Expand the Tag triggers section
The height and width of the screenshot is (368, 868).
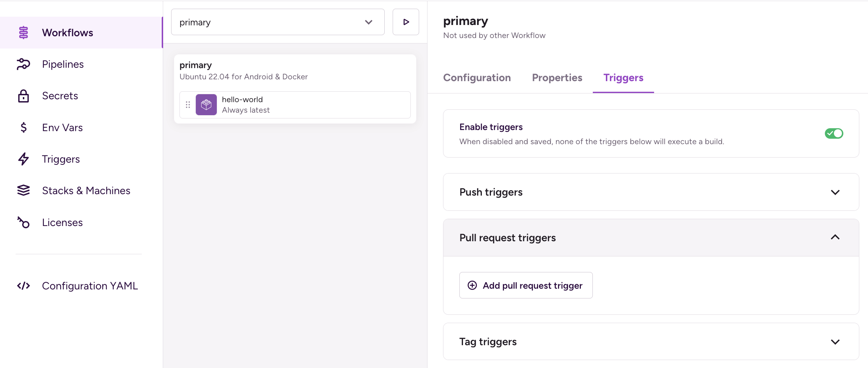(651, 342)
